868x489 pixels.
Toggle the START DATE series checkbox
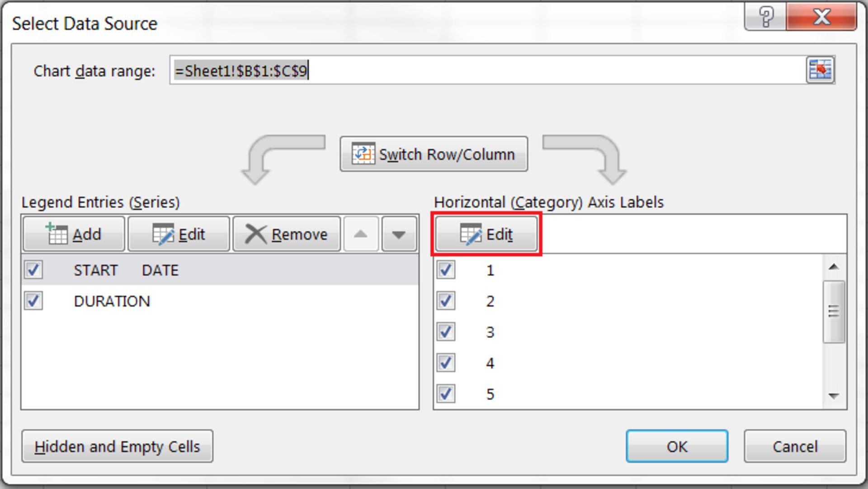coord(33,270)
